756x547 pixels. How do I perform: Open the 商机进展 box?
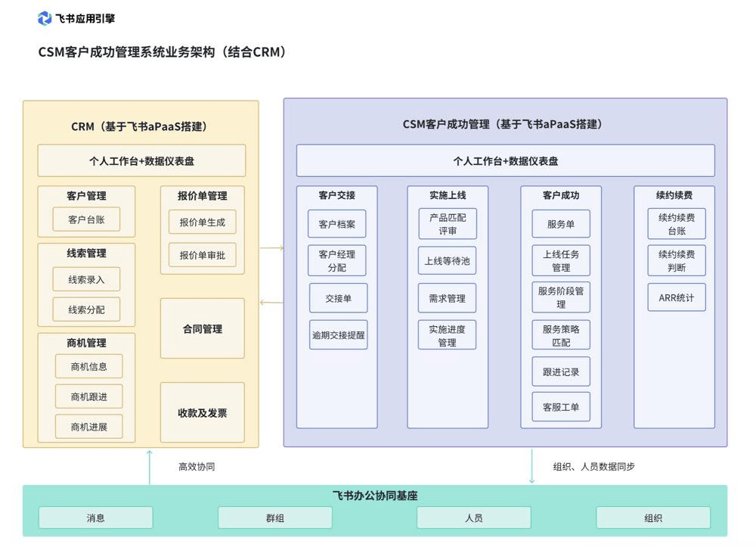88,427
